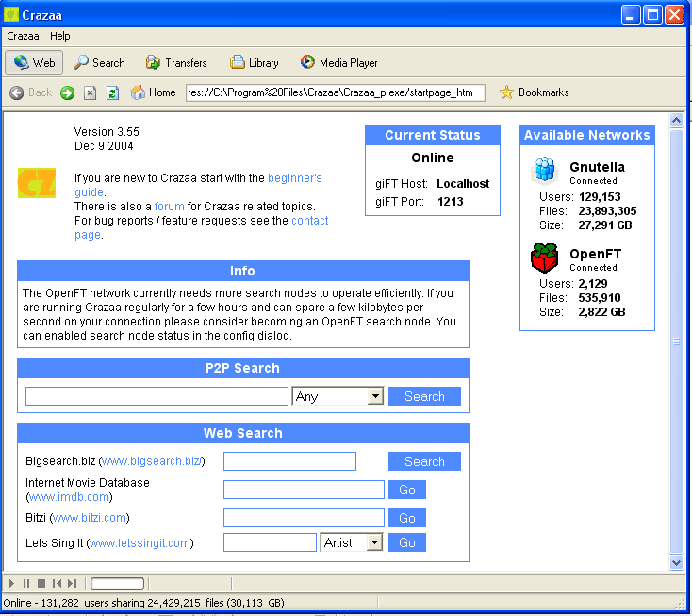Click the address bar URL field

click(x=336, y=92)
